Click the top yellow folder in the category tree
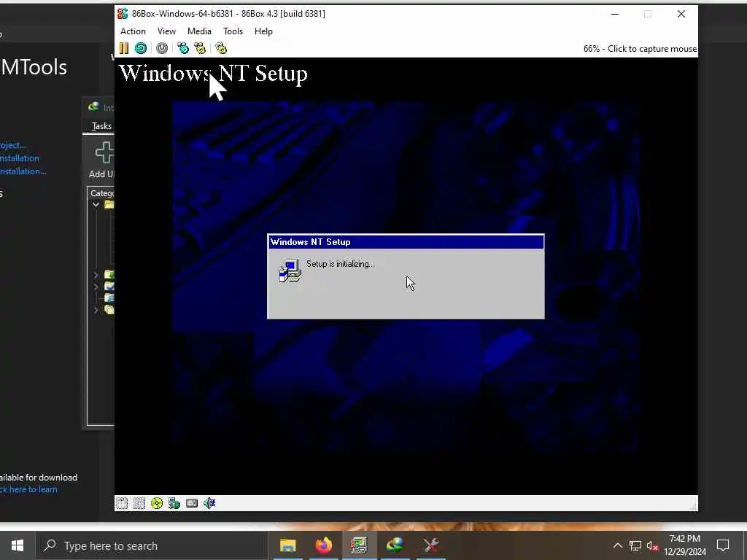 [x=109, y=204]
